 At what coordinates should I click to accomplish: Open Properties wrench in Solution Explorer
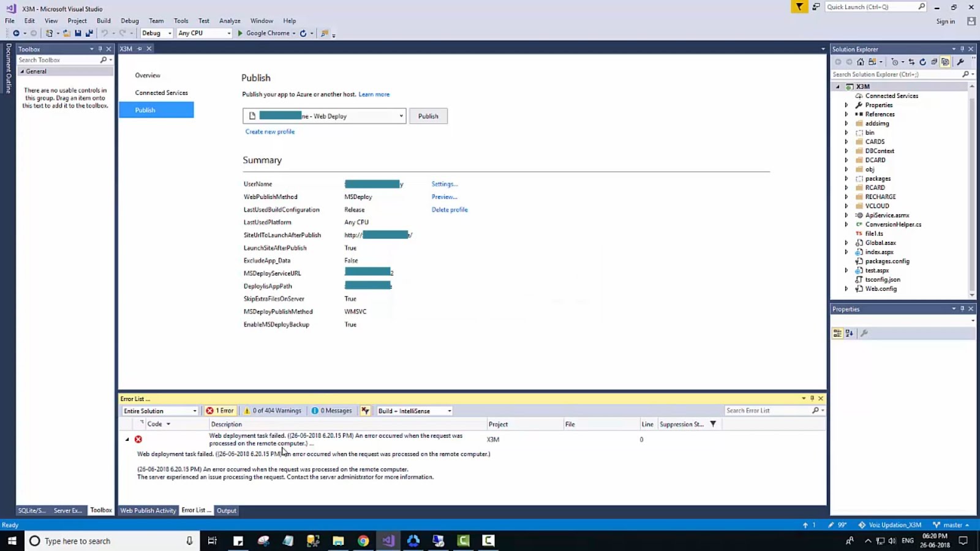click(x=960, y=61)
